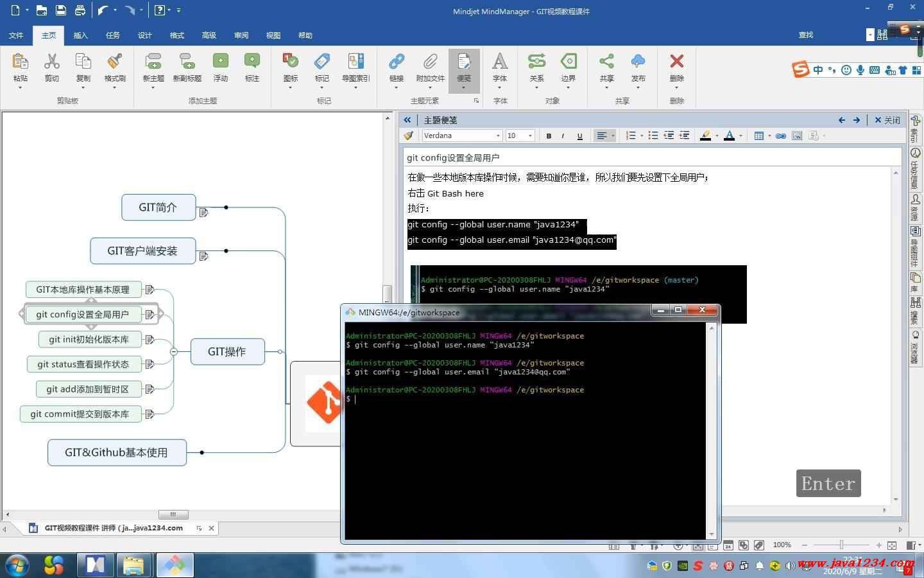The image size is (924, 578).
Task: Open the Icons (图标) marker tool
Action: click(x=291, y=61)
